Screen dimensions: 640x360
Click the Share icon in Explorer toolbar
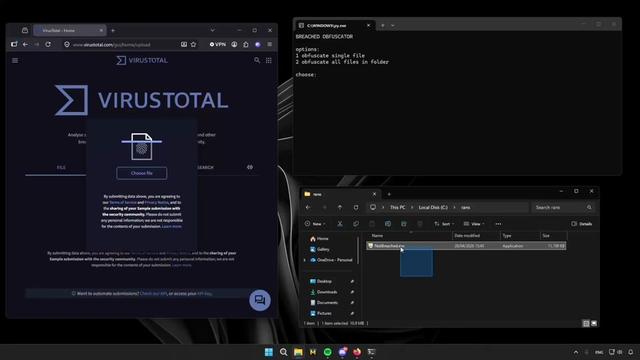tap(404, 224)
